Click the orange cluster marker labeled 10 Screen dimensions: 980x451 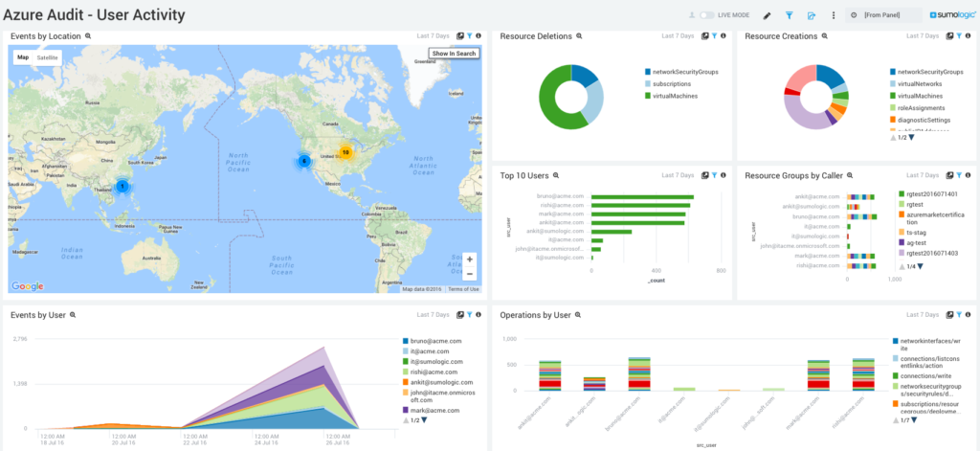point(345,152)
